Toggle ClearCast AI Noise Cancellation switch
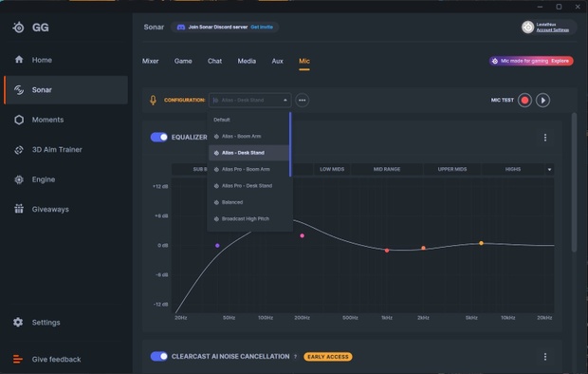The width and height of the screenshot is (588, 374). [x=159, y=356]
